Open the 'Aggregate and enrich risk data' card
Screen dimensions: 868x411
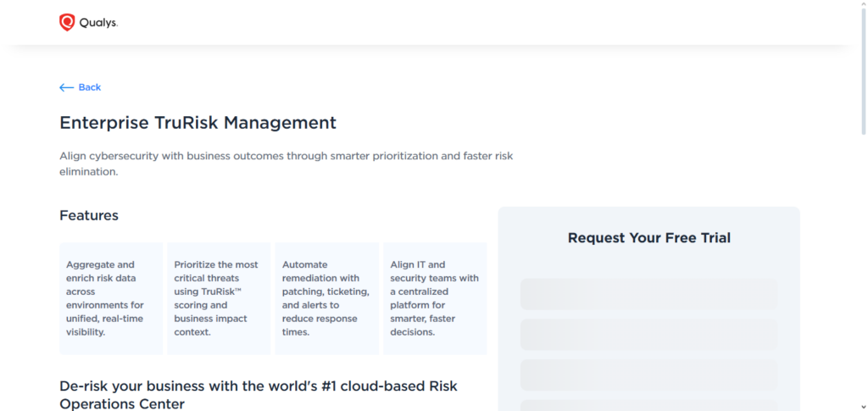pos(111,298)
